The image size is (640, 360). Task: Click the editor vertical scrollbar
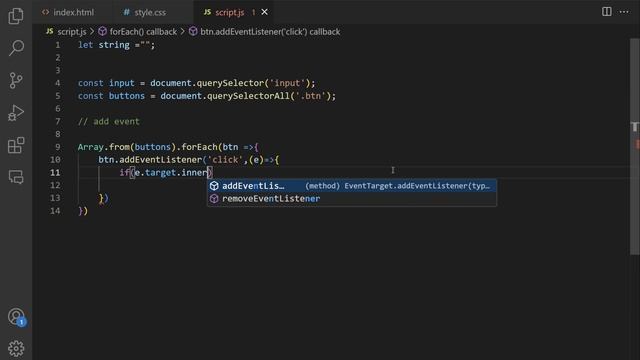tap(635, 147)
